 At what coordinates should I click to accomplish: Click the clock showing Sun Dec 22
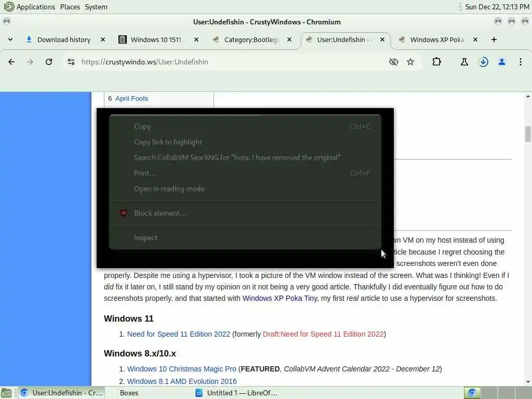[497, 7]
